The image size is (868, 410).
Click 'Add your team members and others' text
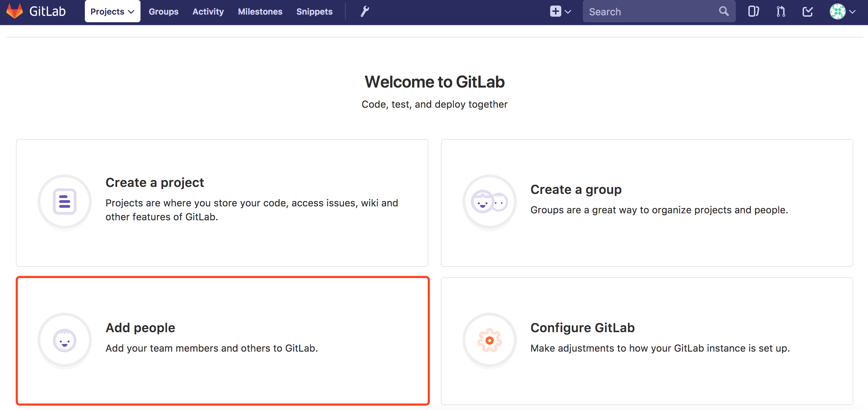(x=212, y=348)
